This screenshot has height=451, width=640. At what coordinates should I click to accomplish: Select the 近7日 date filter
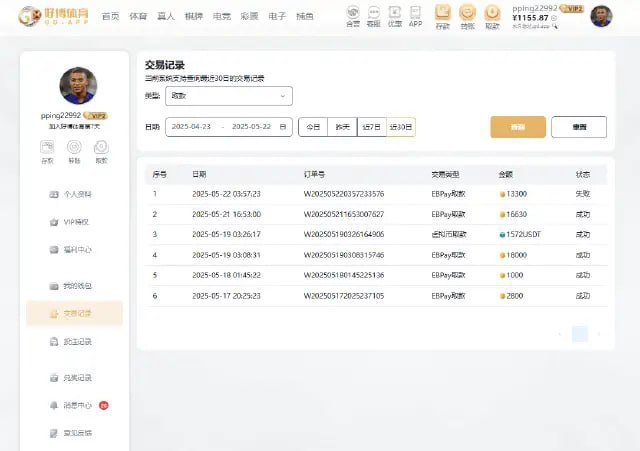tap(371, 127)
